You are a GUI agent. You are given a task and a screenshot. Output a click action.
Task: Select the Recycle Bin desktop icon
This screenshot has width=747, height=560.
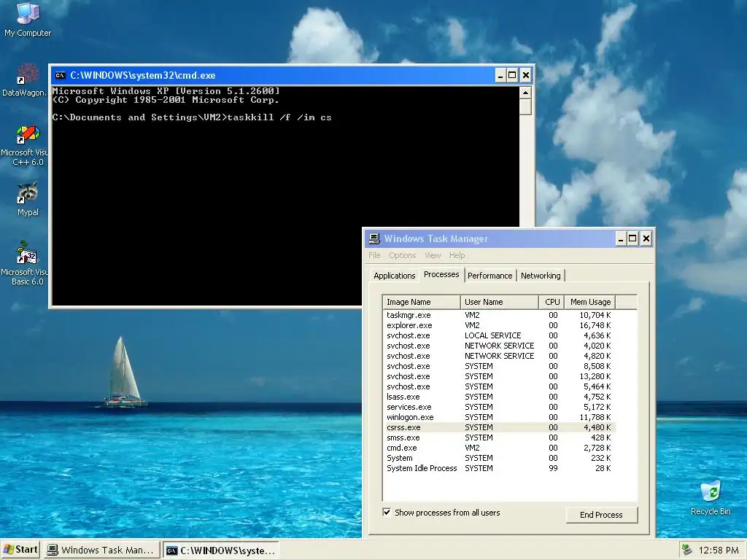711,498
